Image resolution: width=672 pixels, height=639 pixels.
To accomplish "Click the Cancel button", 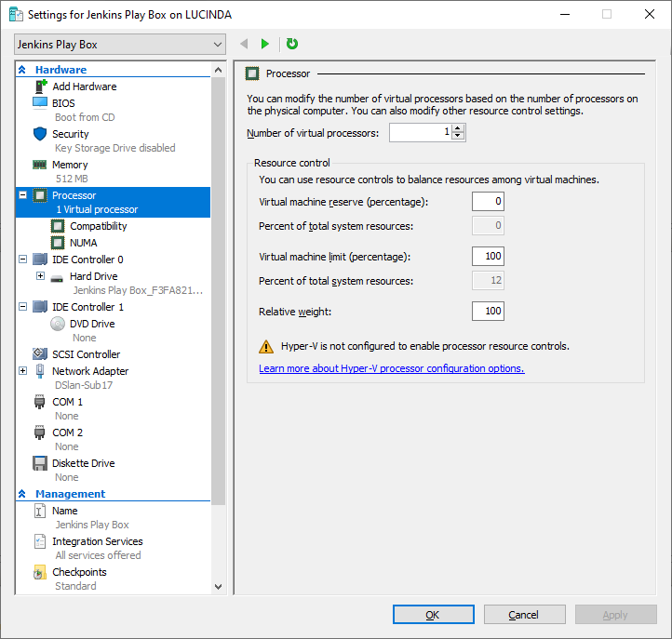I will pos(525,615).
